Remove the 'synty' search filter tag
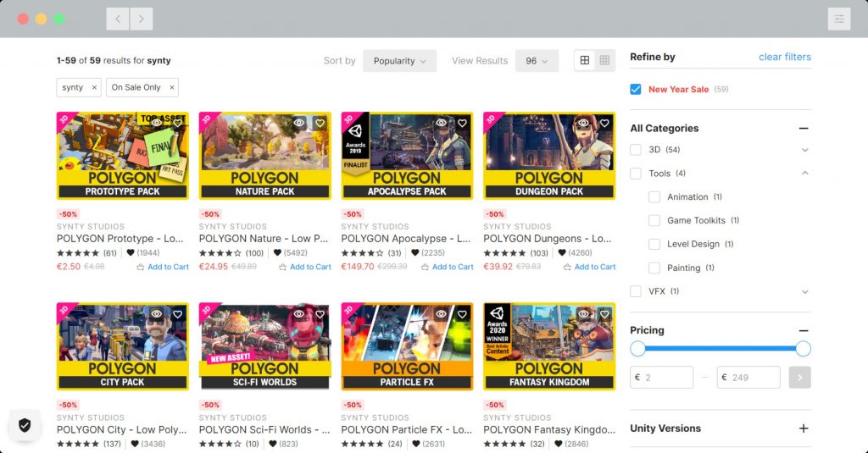 [94, 87]
